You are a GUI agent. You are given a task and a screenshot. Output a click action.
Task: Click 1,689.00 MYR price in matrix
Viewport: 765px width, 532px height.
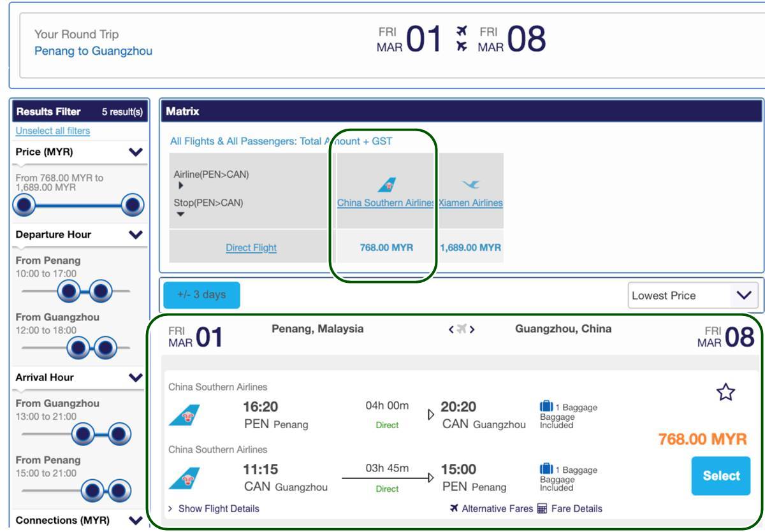[471, 247]
